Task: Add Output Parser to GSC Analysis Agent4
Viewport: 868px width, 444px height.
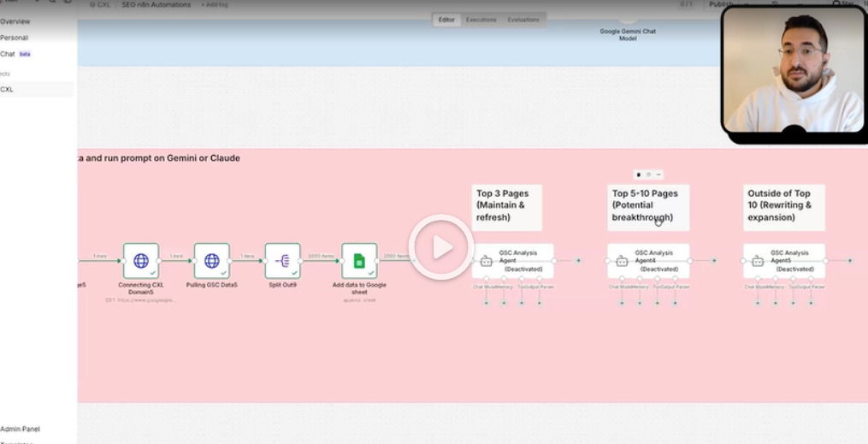Action: pos(675,303)
